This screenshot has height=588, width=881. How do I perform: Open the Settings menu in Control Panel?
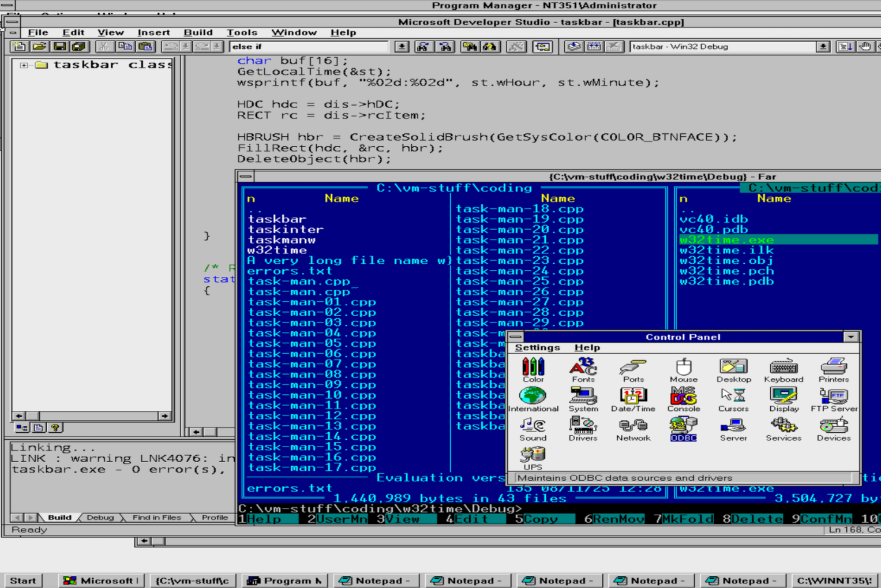537,347
